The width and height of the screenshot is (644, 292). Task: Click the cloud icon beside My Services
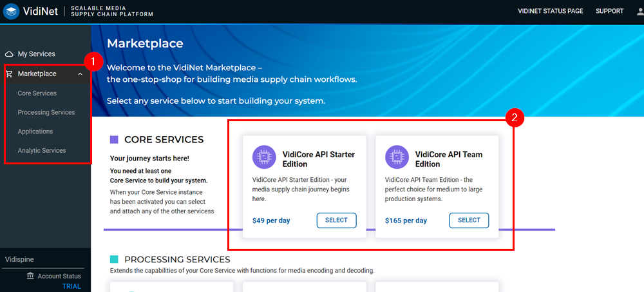[10, 54]
